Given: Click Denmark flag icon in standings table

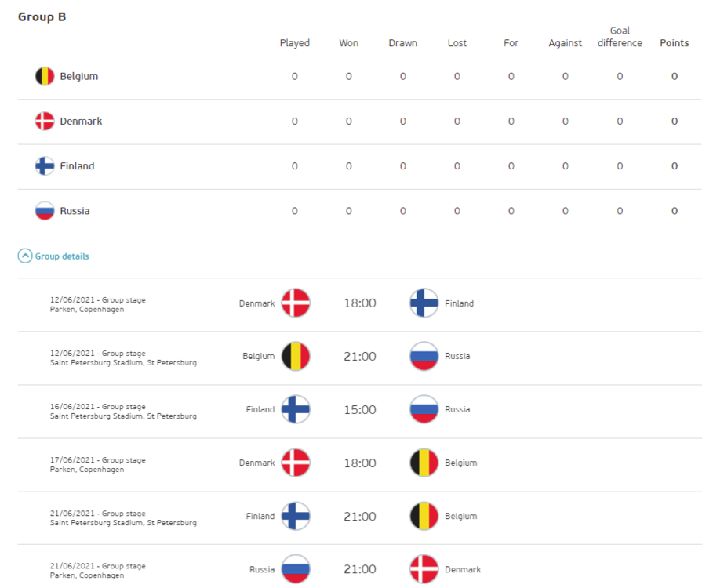Looking at the screenshot, I should pos(45,121).
